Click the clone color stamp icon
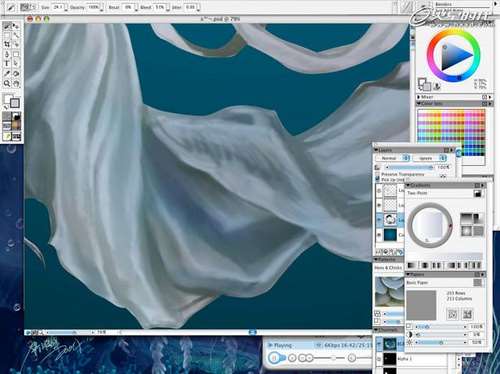Screen dimensions: 500x374 coord(437,86)
